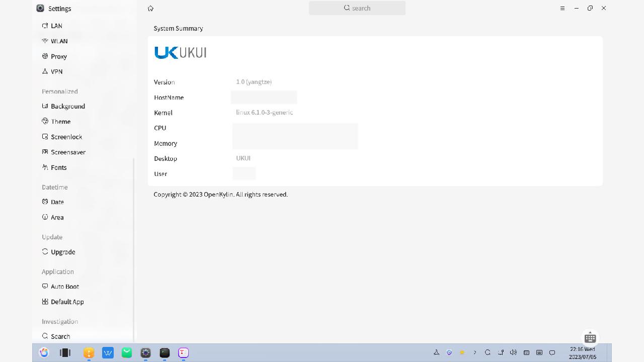Open the on-screen keyboard button
The image size is (644, 362).
[590, 338]
